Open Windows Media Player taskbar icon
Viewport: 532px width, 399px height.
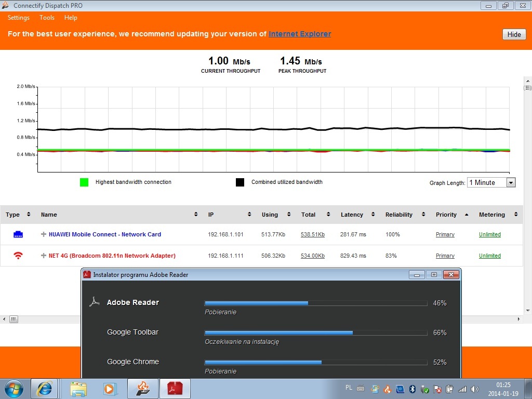pyautogui.click(x=110, y=389)
